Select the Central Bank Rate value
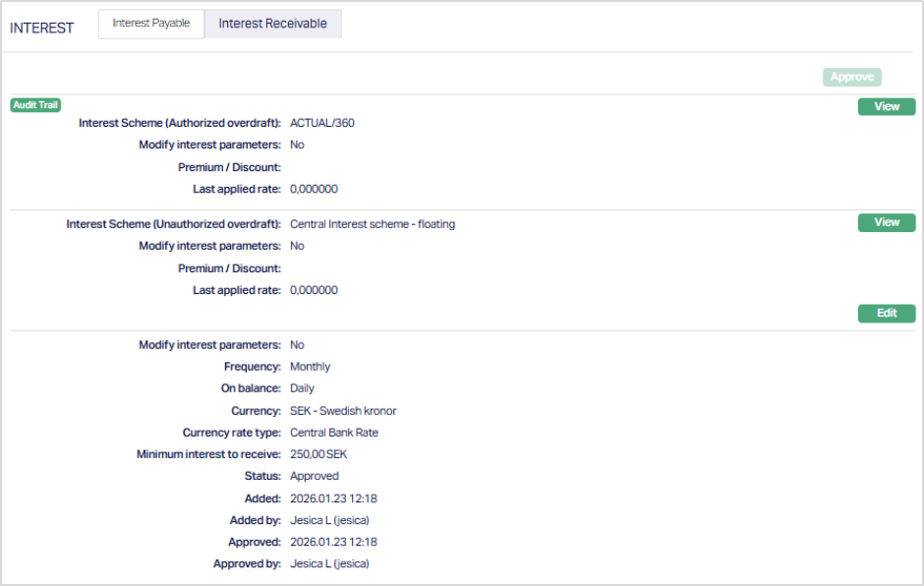 click(x=333, y=433)
